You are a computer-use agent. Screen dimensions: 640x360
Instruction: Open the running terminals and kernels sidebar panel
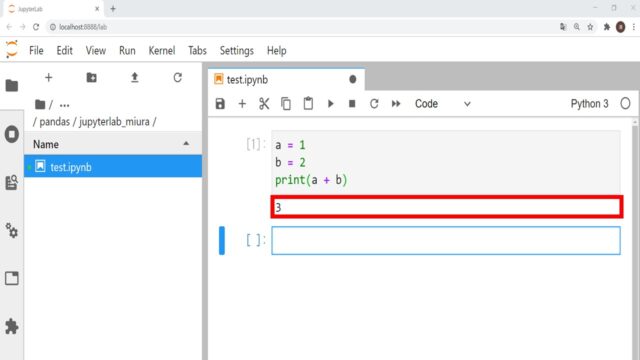(12, 134)
